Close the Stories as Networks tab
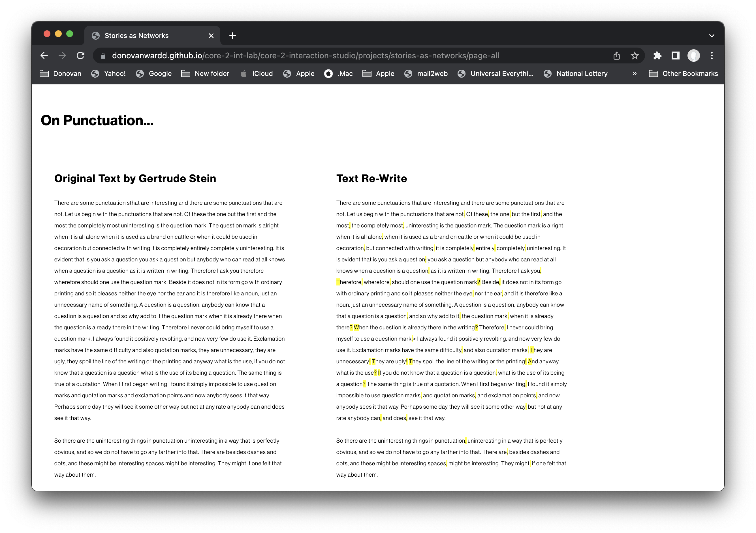Image resolution: width=756 pixels, height=533 pixels. coord(211,36)
